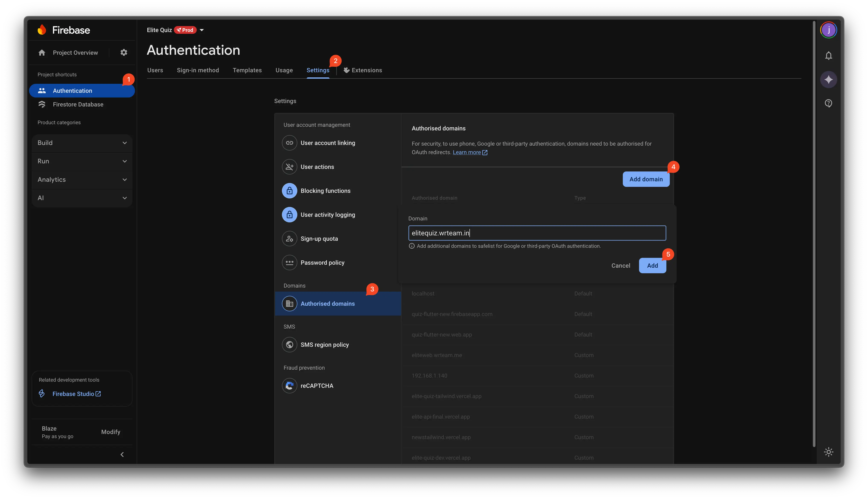This screenshot has width=868, height=499.
Task: Click the User account linking icon
Action: (x=289, y=143)
